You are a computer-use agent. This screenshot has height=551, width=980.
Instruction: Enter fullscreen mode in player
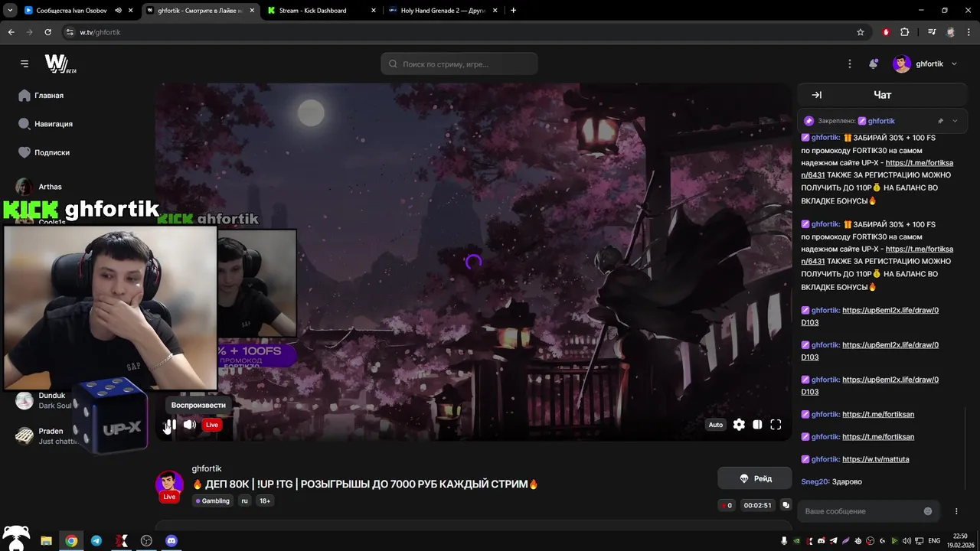pyautogui.click(x=776, y=425)
